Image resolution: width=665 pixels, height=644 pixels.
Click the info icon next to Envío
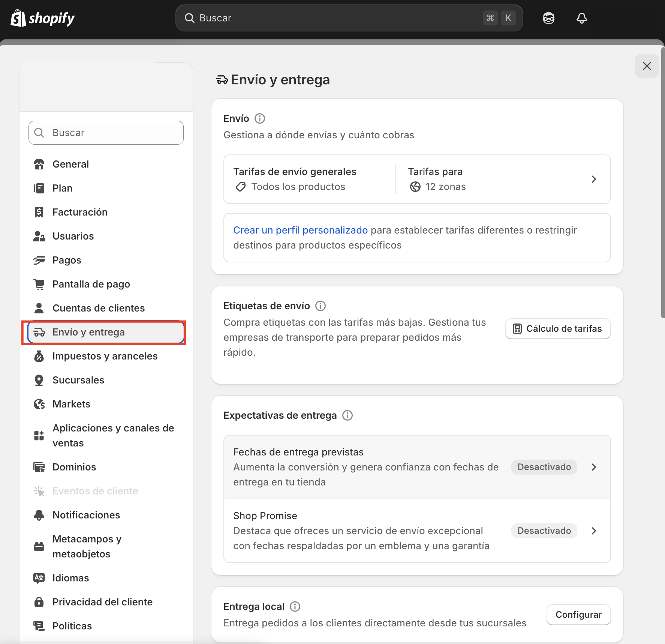tap(260, 118)
